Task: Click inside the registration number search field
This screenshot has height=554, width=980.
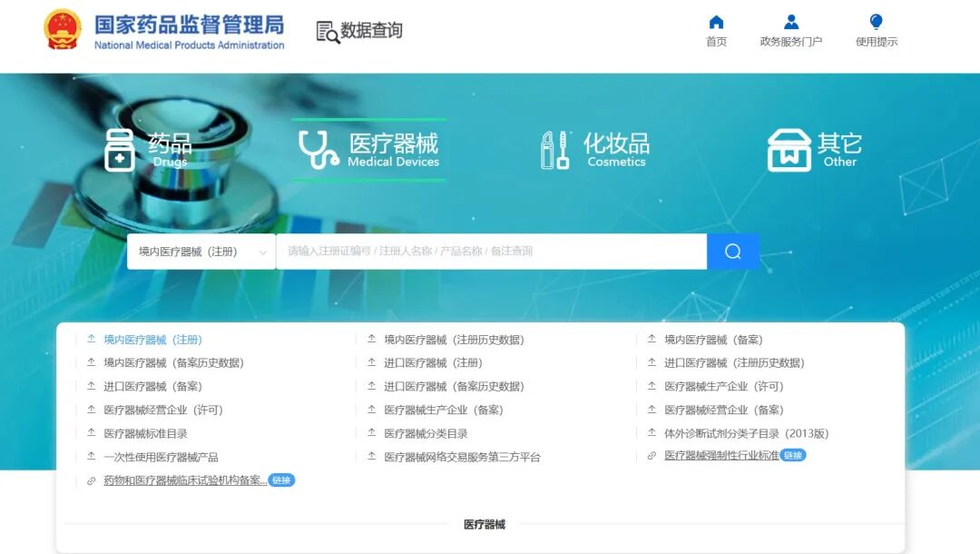Action: [x=490, y=251]
